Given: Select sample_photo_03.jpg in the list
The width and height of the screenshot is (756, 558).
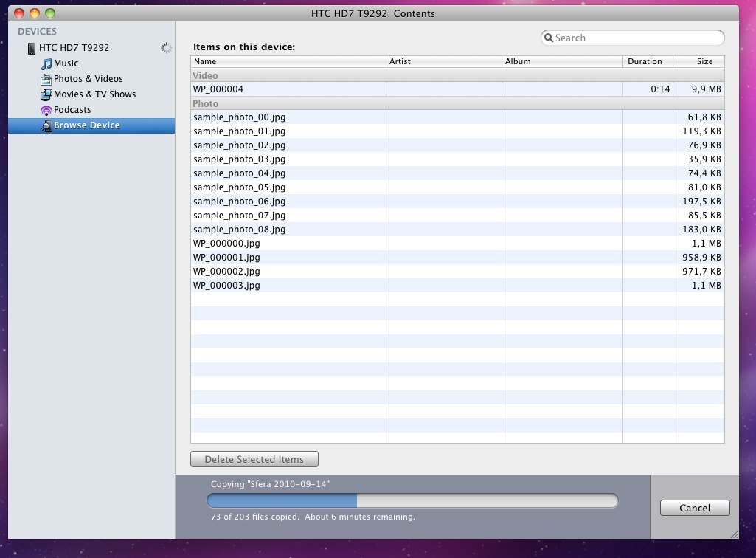Looking at the screenshot, I should click(x=457, y=159).
